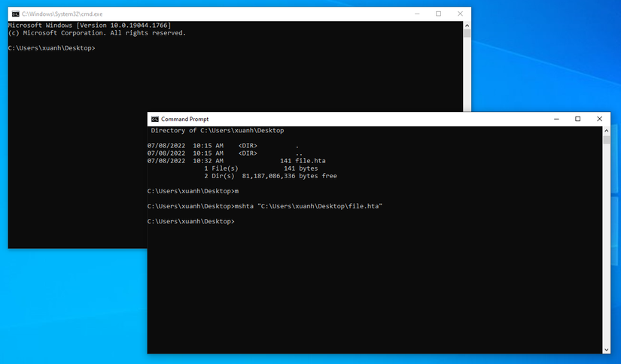Click scroll-up arrow in cmd.exe window
The height and width of the screenshot is (364, 621).
[x=467, y=26]
